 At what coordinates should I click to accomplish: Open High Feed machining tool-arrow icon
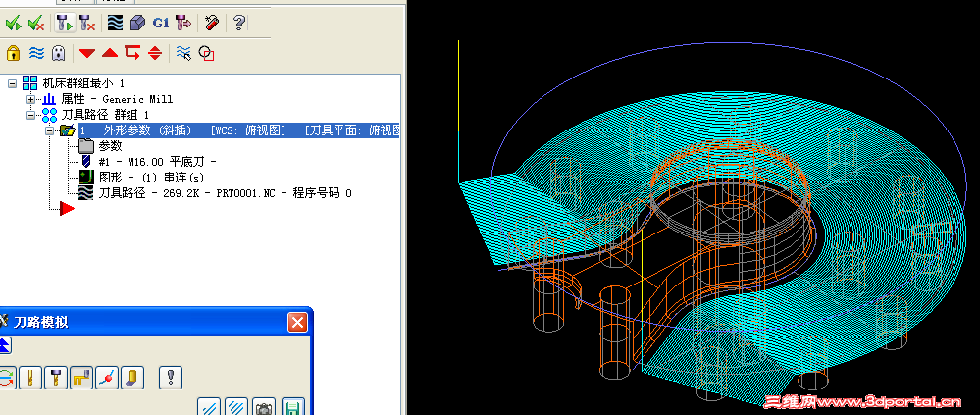pyautogui.click(x=183, y=24)
